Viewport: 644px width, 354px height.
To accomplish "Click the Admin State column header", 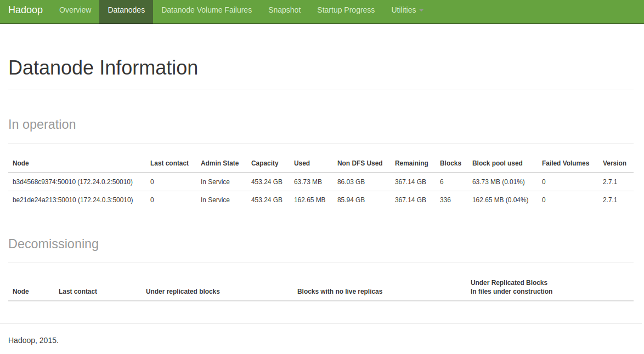I will coord(220,163).
